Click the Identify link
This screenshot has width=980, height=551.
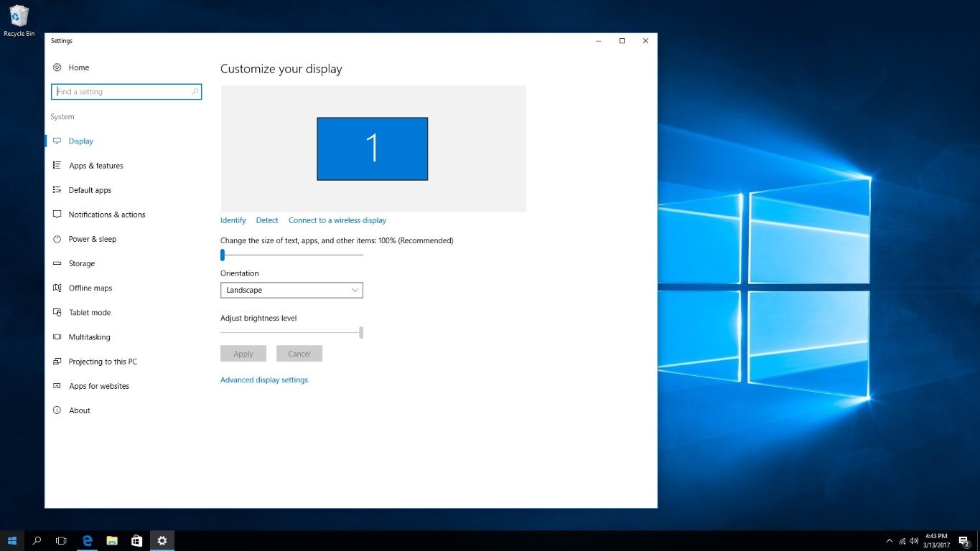tap(233, 220)
